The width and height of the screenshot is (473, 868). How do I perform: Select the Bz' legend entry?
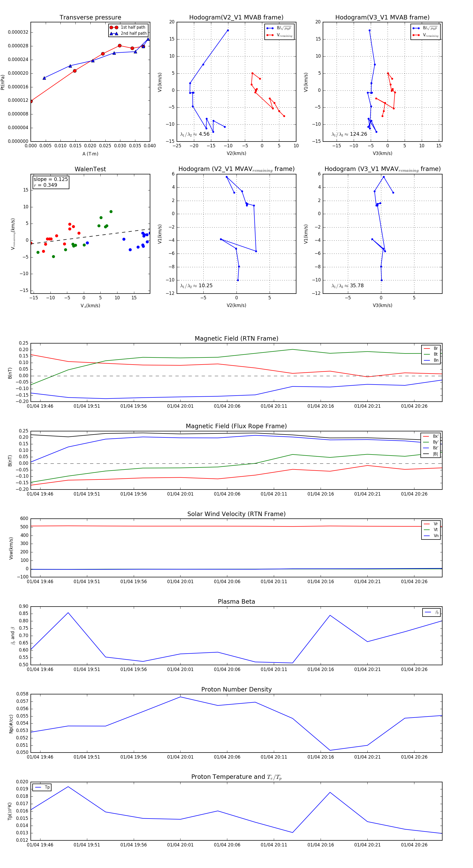click(x=431, y=448)
